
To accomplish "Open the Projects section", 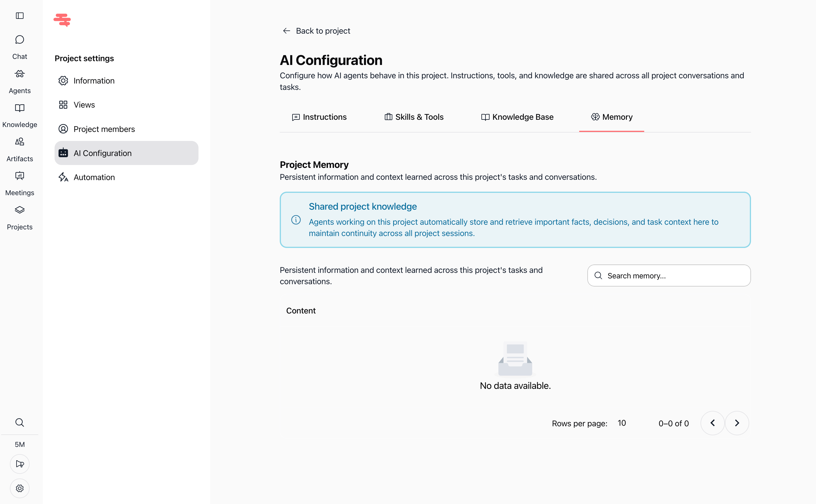I will point(20,218).
